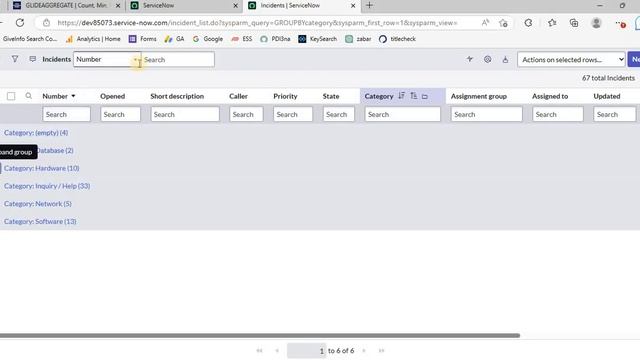Click the Updated column header

click(607, 96)
